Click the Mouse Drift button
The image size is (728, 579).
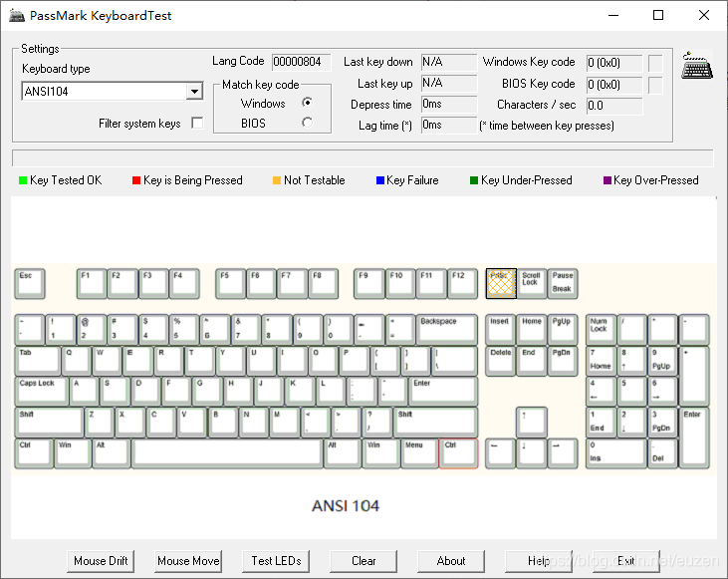tap(101, 561)
